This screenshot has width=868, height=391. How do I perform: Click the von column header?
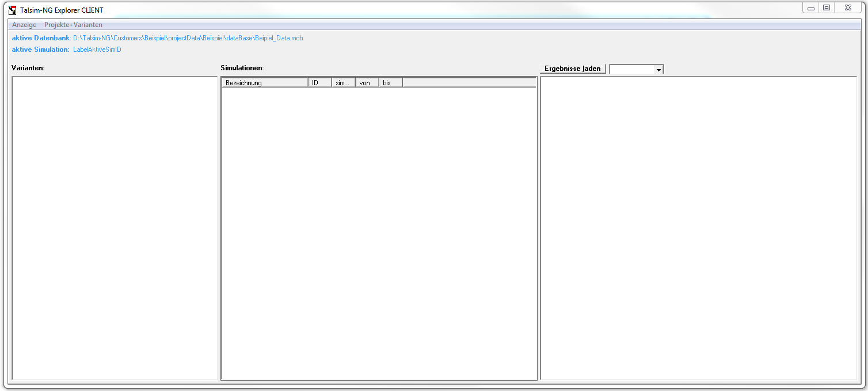point(367,83)
